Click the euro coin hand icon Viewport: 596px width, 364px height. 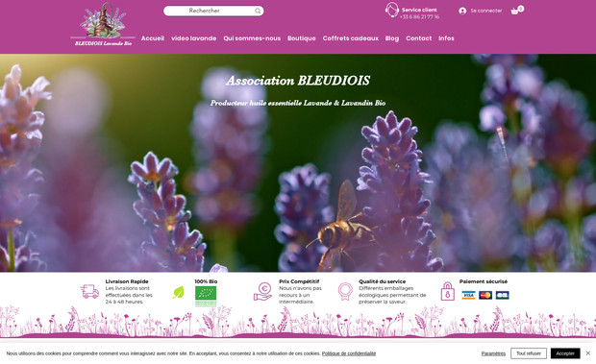click(262, 292)
